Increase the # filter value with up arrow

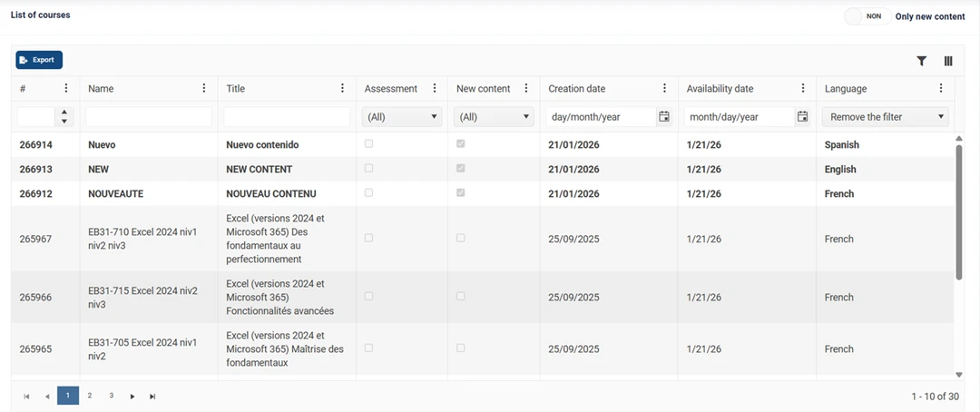pos(64,113)
